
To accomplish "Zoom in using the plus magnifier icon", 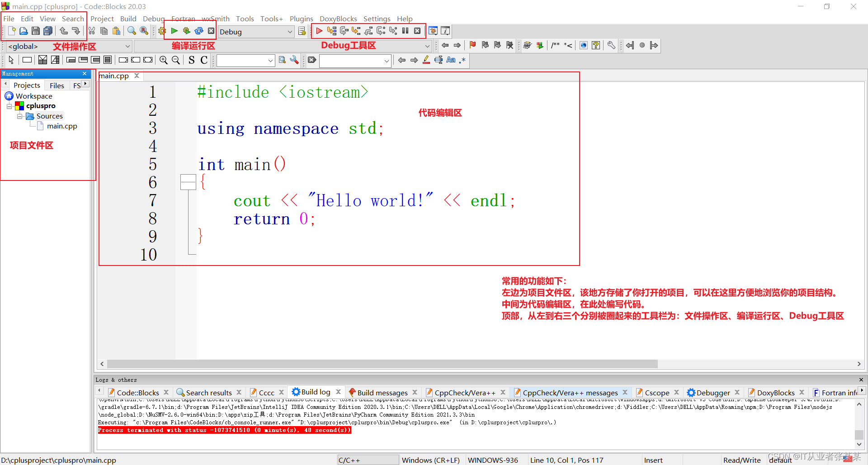I will pos(164,60).
